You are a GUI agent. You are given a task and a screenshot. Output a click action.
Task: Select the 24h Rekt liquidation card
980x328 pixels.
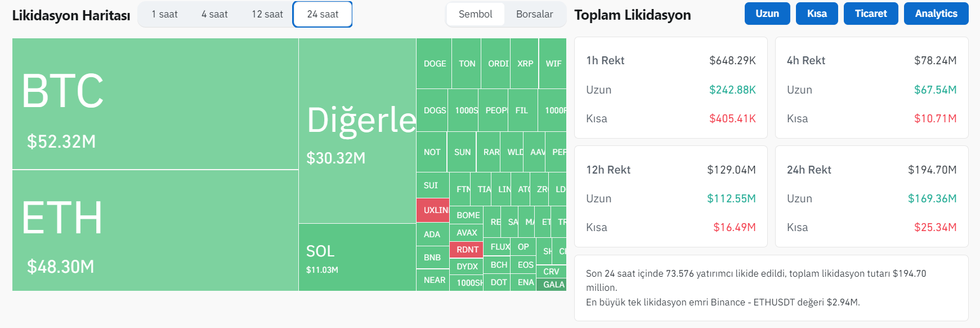(871, 197)
